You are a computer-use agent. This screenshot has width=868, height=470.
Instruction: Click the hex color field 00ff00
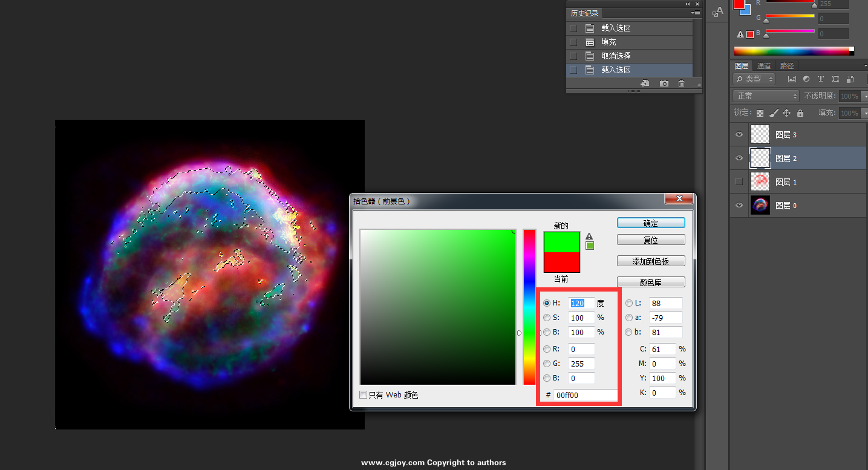pyautogui.click(x=585, y=396)
